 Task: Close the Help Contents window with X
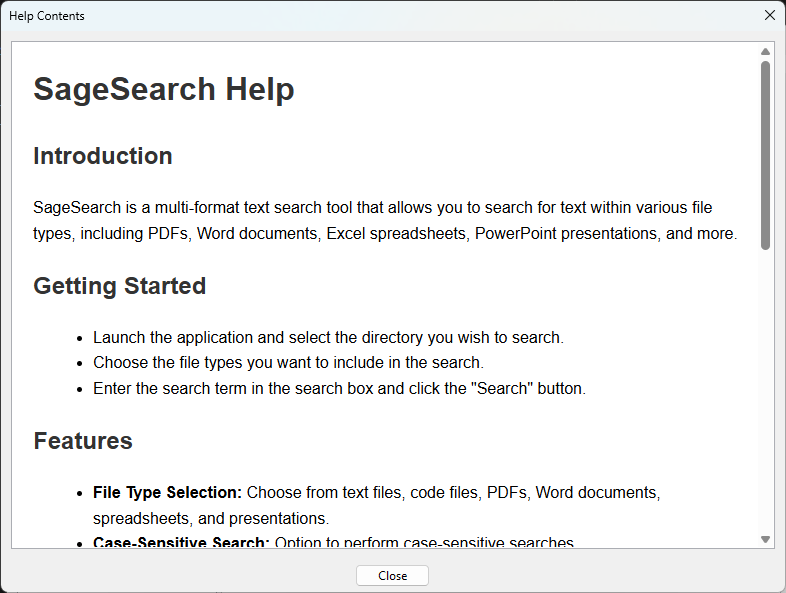click(769, 15)
